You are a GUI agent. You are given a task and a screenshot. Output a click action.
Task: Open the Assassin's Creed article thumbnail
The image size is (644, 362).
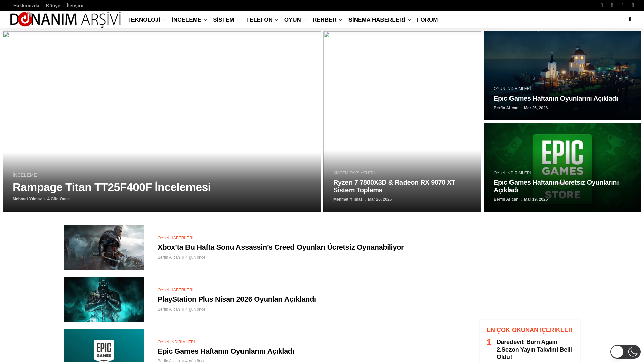pos(104,248)
